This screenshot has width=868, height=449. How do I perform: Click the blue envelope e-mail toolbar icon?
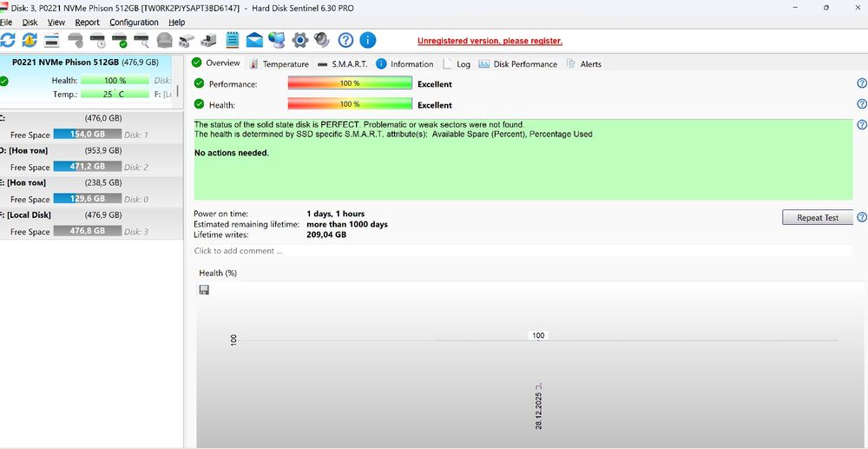(x=254, y=40)
